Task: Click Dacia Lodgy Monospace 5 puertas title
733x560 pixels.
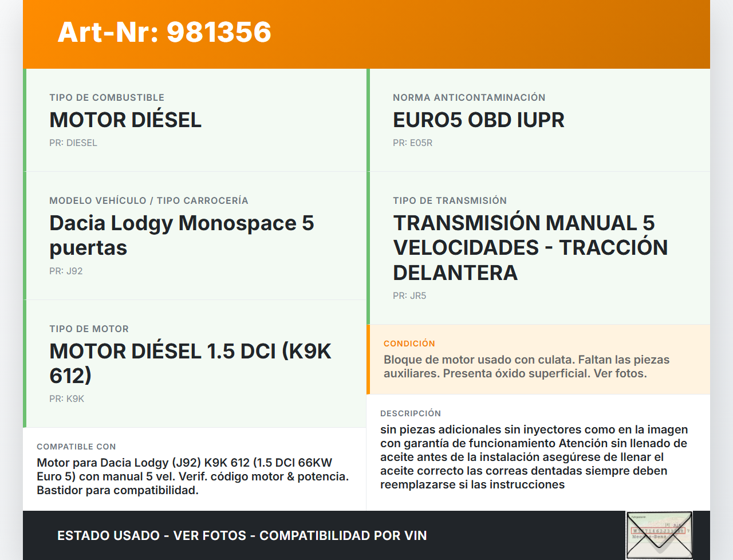Action: click(182, 235)
